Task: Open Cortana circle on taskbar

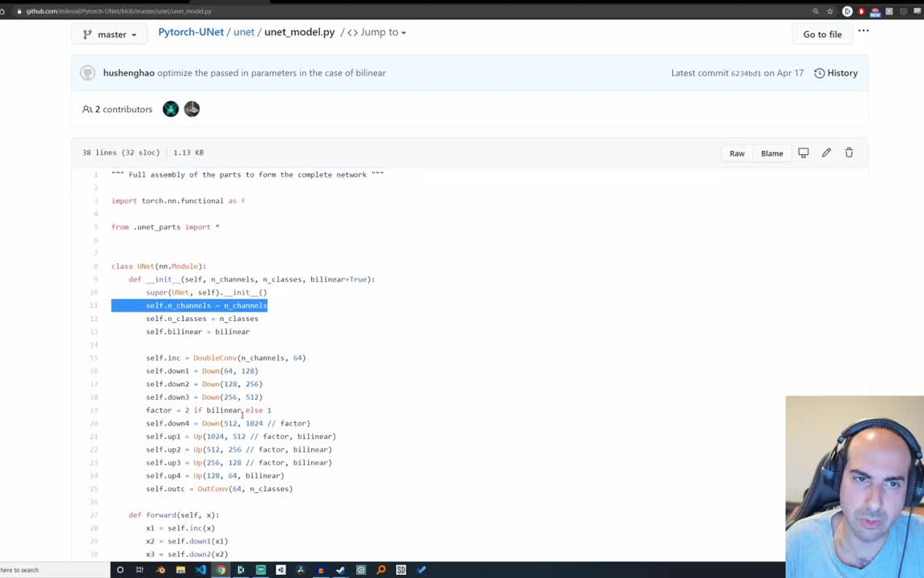Action: [x=120, y=570]
